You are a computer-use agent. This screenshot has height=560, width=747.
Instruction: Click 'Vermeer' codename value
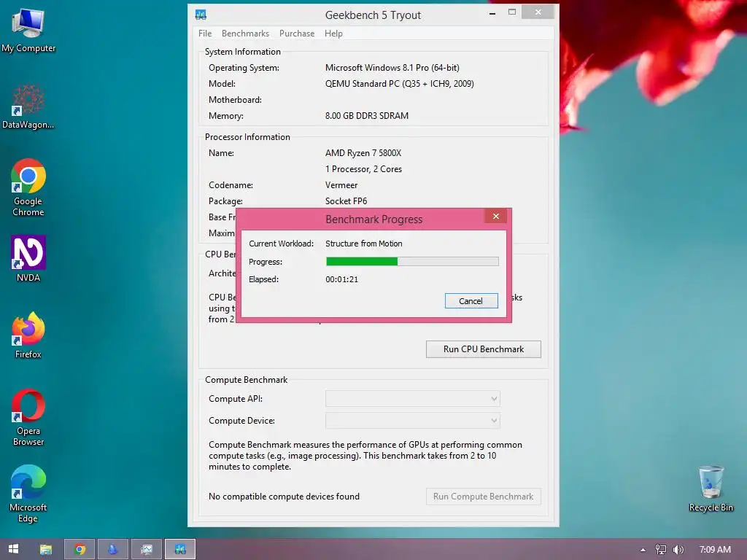tap(341, 184)
